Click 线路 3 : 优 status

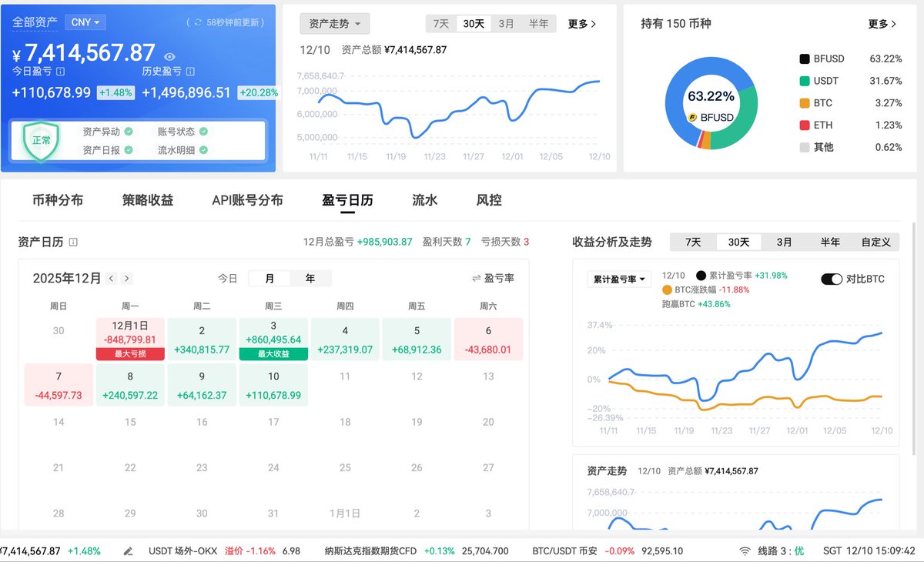[781, 551]
